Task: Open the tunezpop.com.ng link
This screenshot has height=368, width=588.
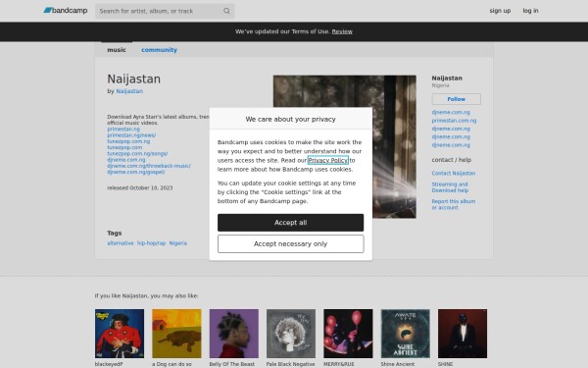Action: pos(128,141)
